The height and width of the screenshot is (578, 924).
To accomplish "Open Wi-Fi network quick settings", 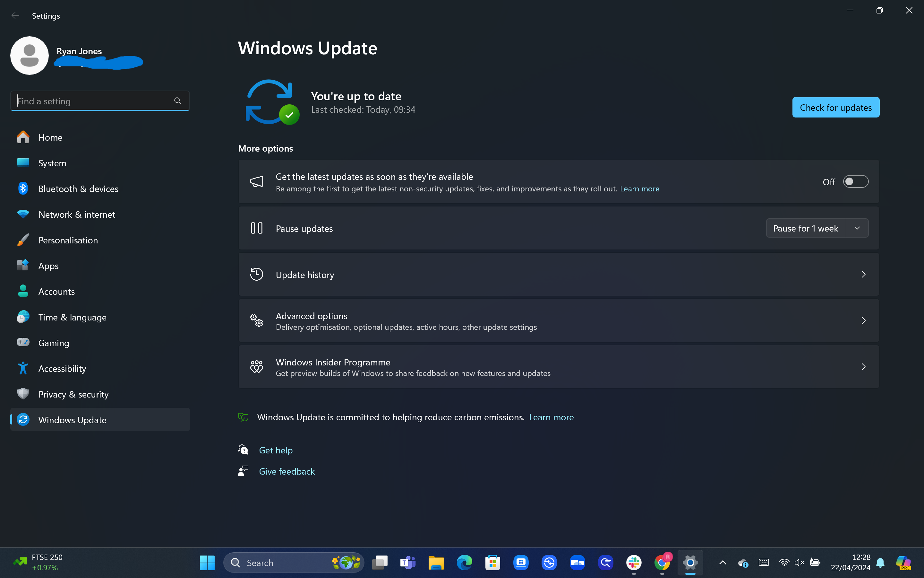I will point(784,562).
